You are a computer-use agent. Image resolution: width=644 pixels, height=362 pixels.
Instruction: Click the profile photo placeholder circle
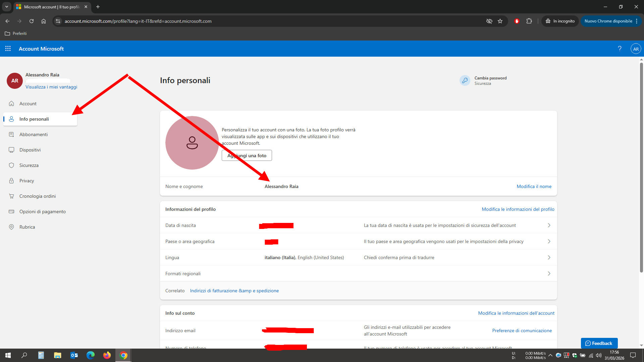point(192,143)
